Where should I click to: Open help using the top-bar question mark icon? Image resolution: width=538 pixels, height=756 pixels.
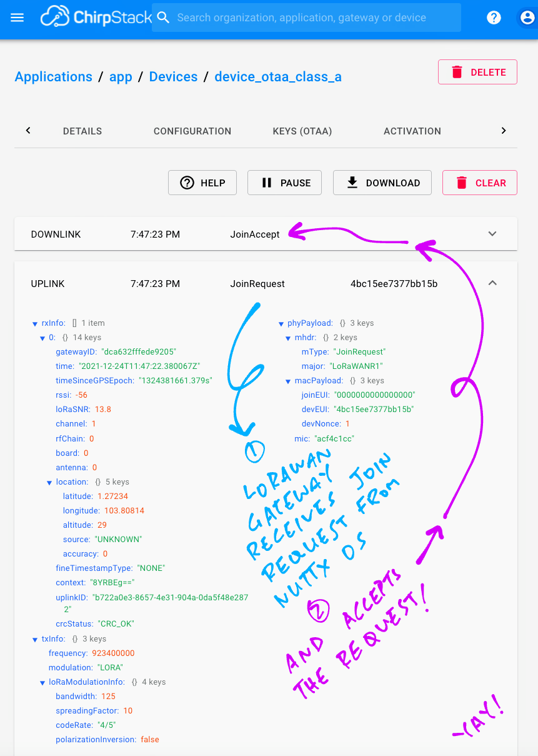pos(494,17)
